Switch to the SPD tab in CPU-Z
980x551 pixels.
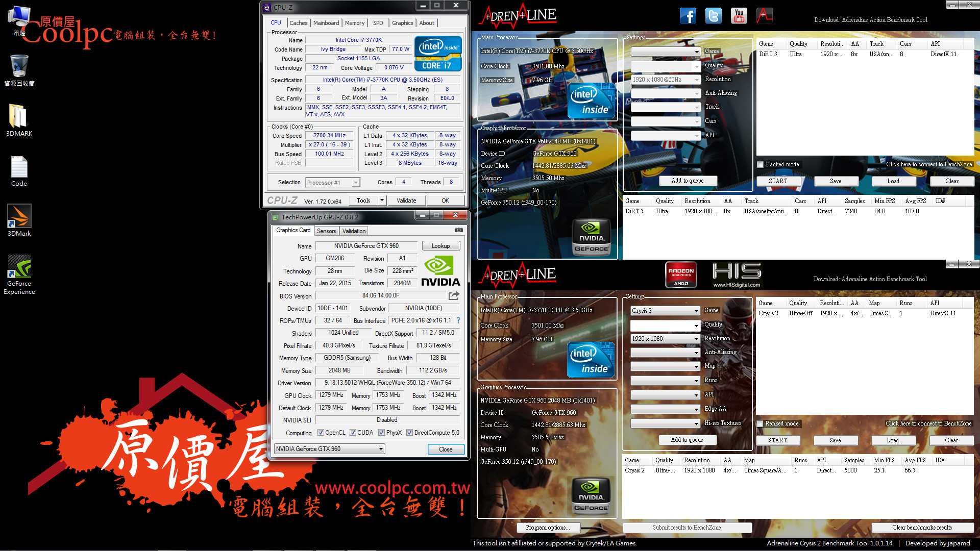378,23
